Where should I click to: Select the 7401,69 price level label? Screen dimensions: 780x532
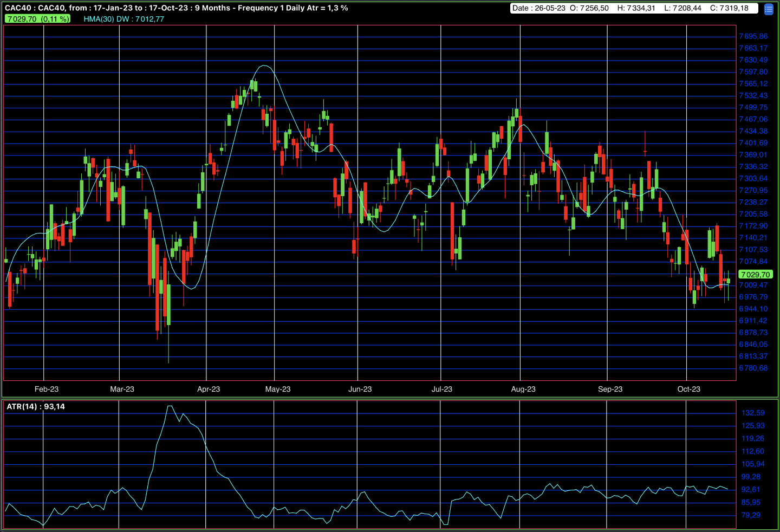click(753, 143)
